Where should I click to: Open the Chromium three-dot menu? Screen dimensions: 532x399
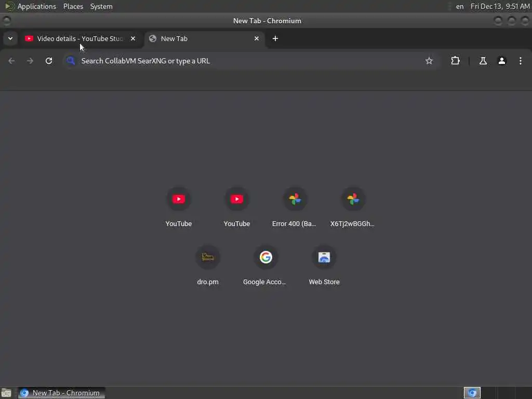(521, 61)
